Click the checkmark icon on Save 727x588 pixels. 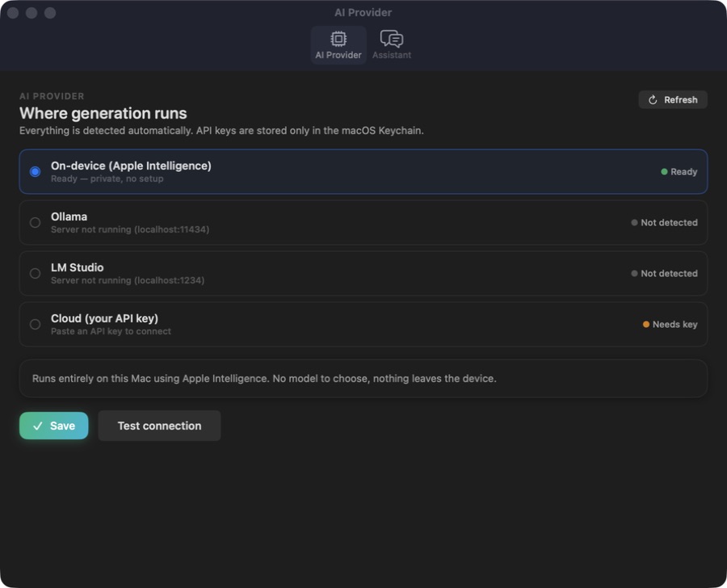(x=38, y=426)
